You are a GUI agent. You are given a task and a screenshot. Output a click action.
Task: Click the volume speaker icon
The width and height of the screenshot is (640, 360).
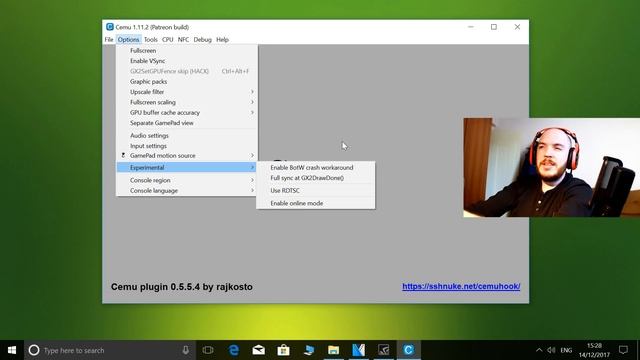point(551,350)
